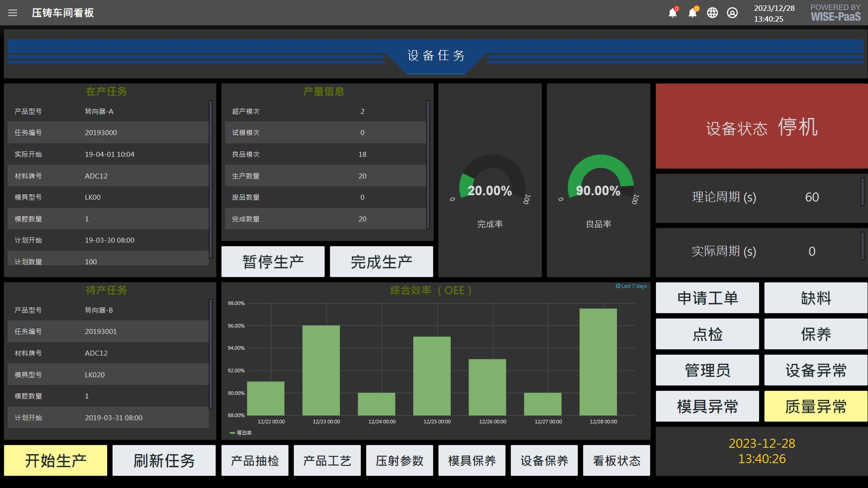Click the WISE-PaaS logo
Image resolution: width=868 pixels, height=488 pixels.
835,13
